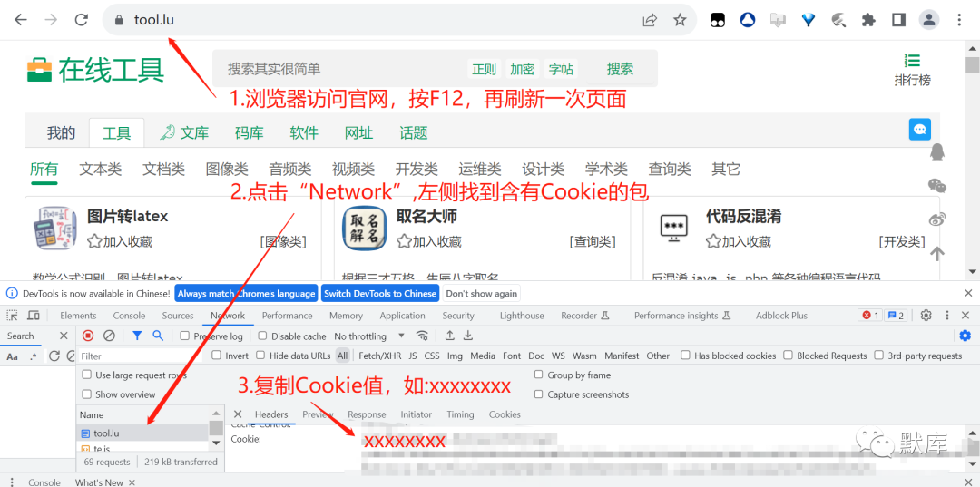Click the red record network log button
The image size is (980, 487).
[88, 336]
